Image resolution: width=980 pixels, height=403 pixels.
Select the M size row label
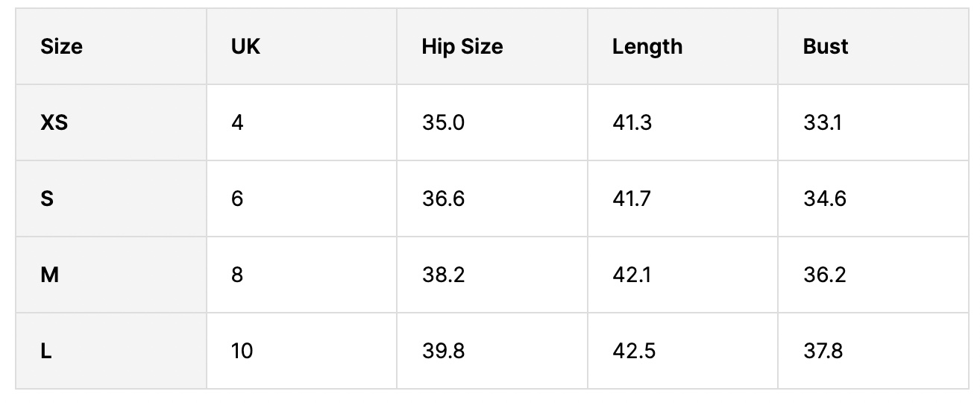(49, 275)
